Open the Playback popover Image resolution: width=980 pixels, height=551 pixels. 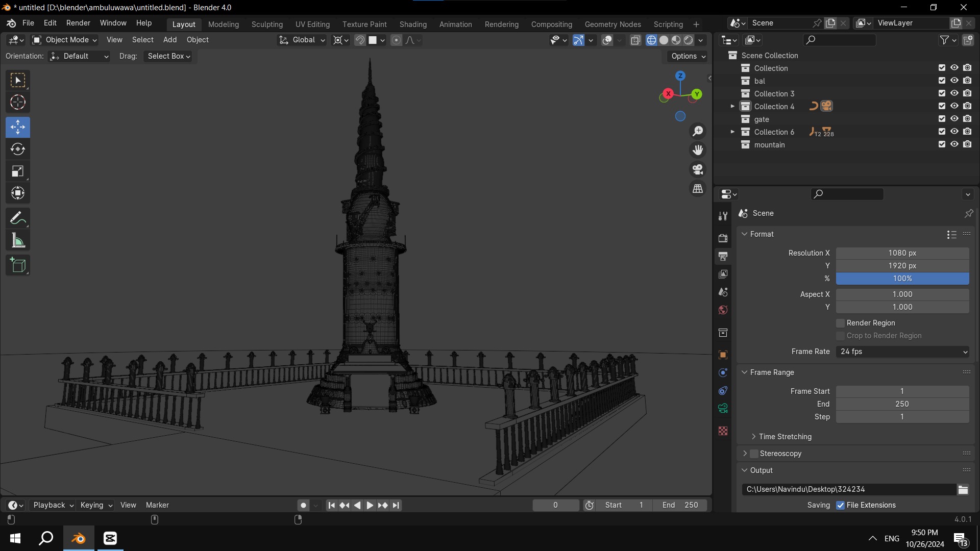click(53, 505)
